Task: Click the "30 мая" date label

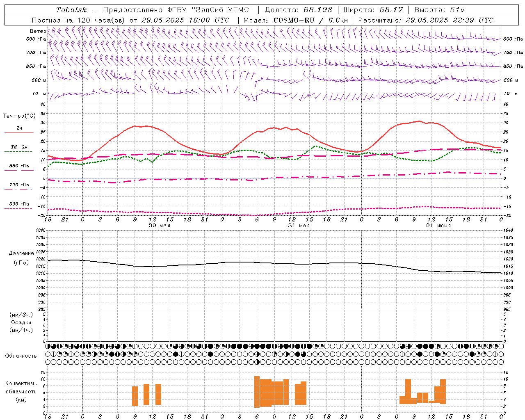Action: coord(159,225)
